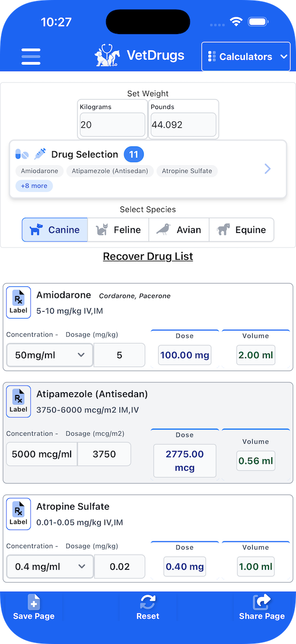Click Atipamezole volume value 0.56 ml

(256, 461)
